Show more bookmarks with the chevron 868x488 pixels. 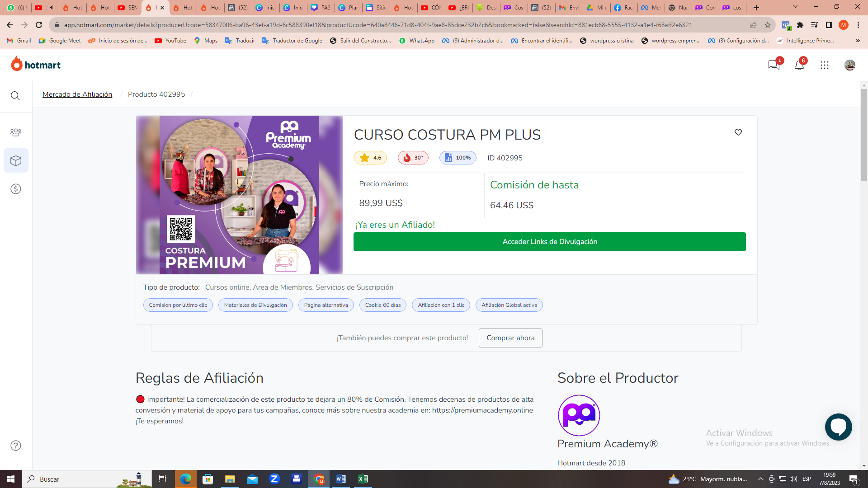point(858,41)
